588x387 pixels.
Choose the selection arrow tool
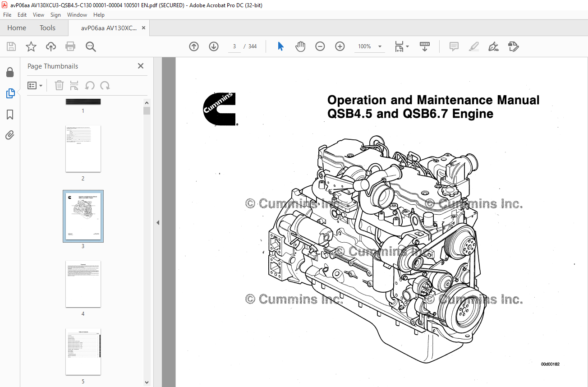pos(280,46)
